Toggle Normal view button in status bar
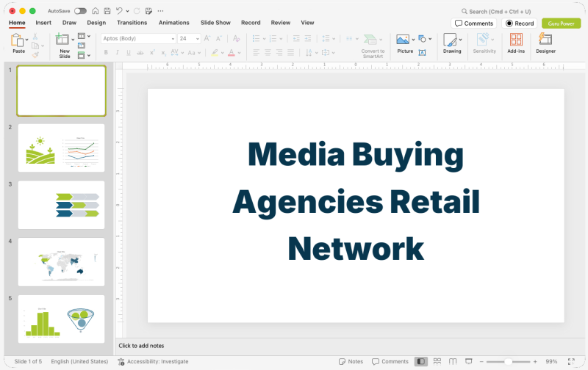 click(420, 361)
